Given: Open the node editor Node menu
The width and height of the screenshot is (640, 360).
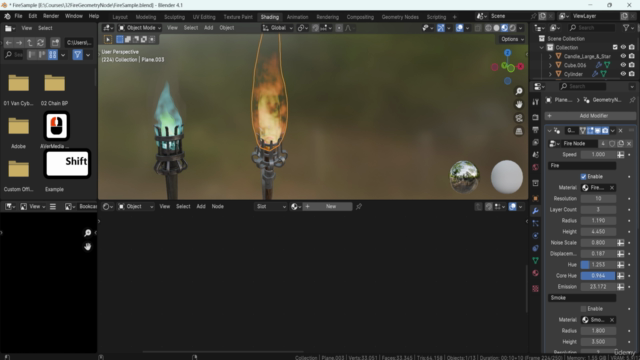Looking at the screenshot, I should (x=218, y=207).
